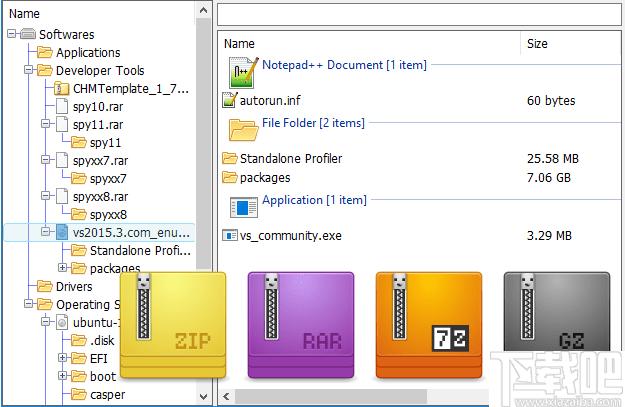Click the casper folder icon in tree

79,394
